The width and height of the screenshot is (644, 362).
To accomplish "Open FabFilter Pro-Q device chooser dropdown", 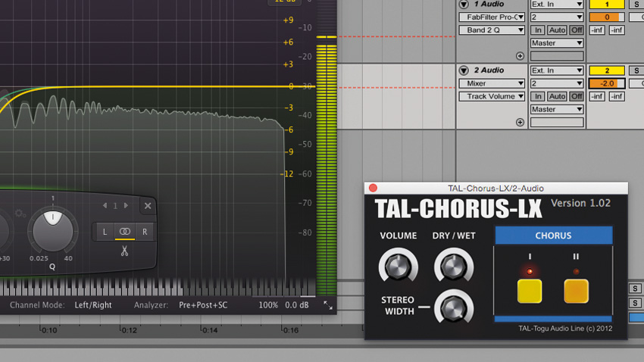I will [492, 17].
